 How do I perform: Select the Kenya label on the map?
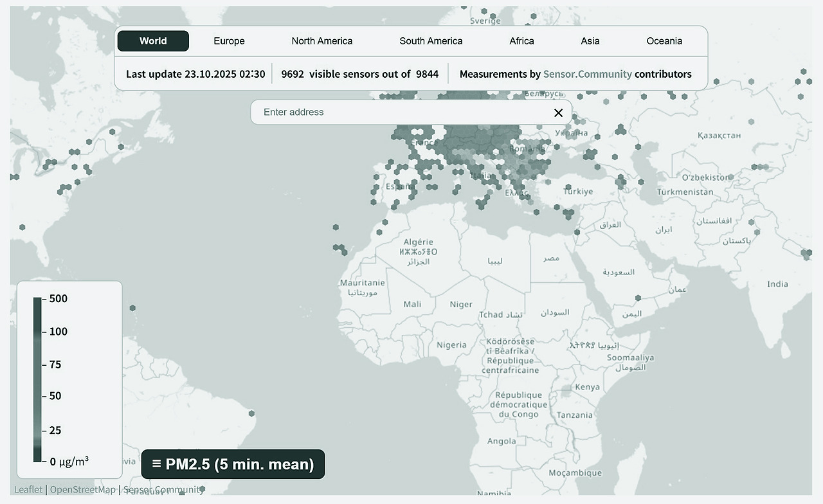(588, 387)
